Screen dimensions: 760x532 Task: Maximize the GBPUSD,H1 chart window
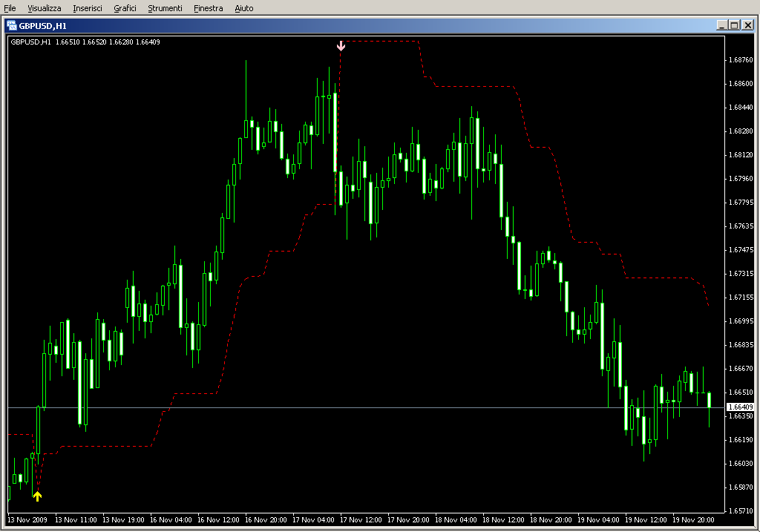click(734, 25)
